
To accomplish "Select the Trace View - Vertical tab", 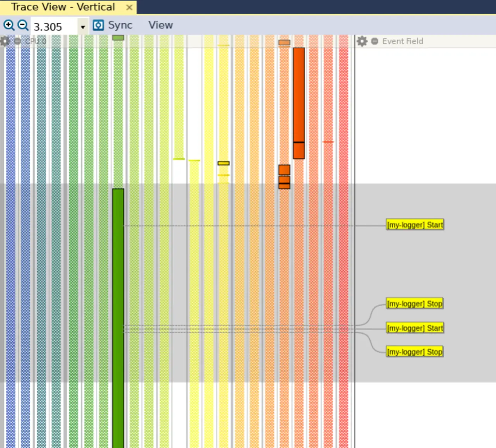I will pyautogui.click(x=63, y=7).
